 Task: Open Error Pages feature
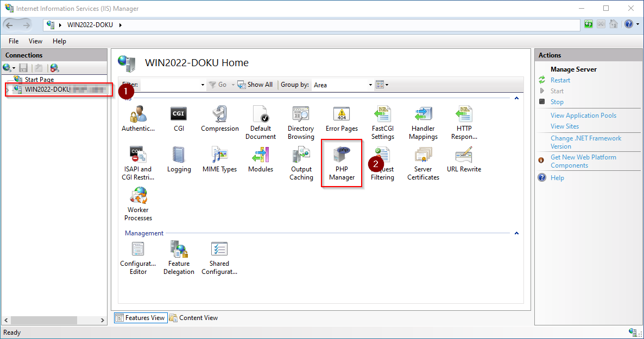[342, 119]
